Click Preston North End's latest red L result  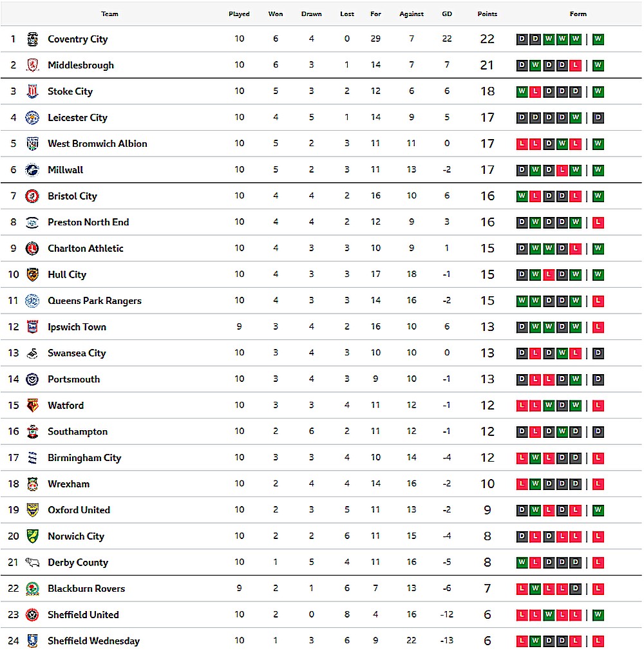598,223
